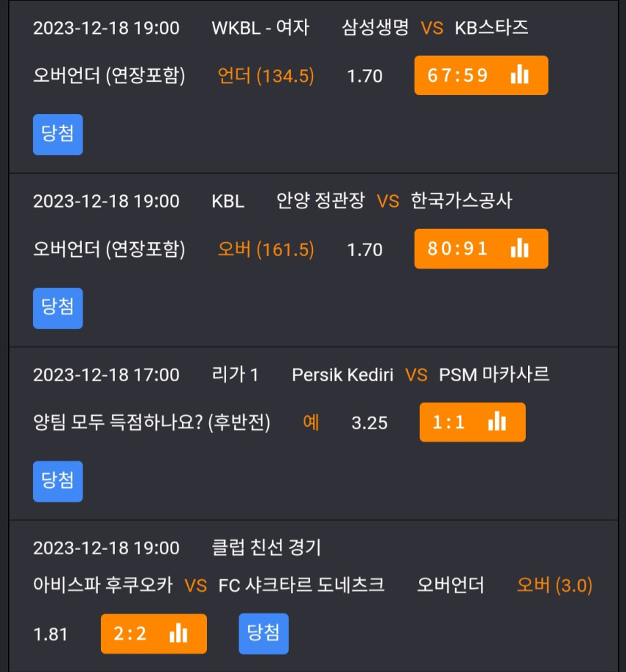Viewport: 626px width, 672px height.
Task: Select the 오버 (161.5) pick text
Action: pyautogui.click(x=266, y=250)
